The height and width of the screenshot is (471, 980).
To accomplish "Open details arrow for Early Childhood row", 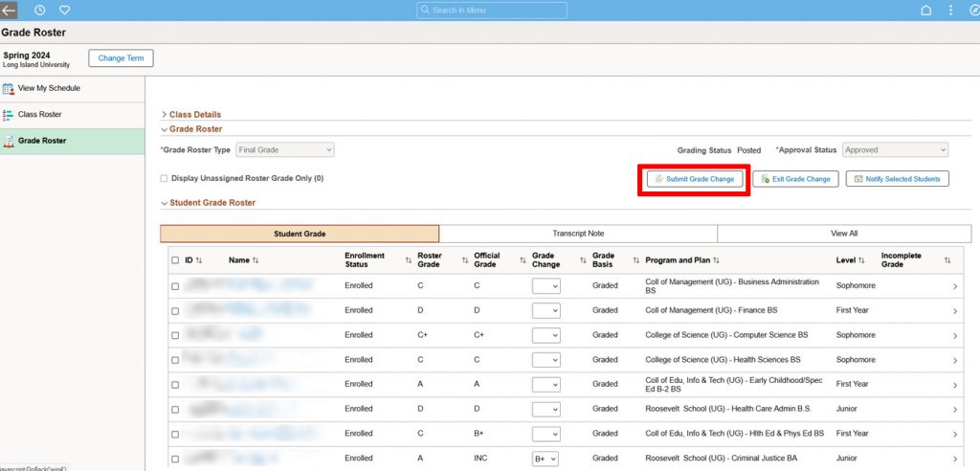I will 955,385.
